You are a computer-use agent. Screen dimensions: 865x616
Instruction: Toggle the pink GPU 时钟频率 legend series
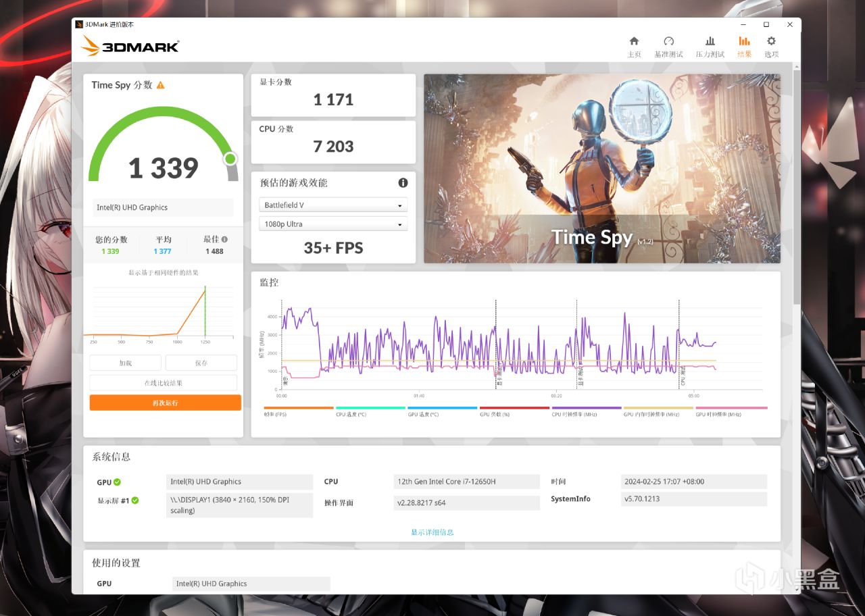731,411
